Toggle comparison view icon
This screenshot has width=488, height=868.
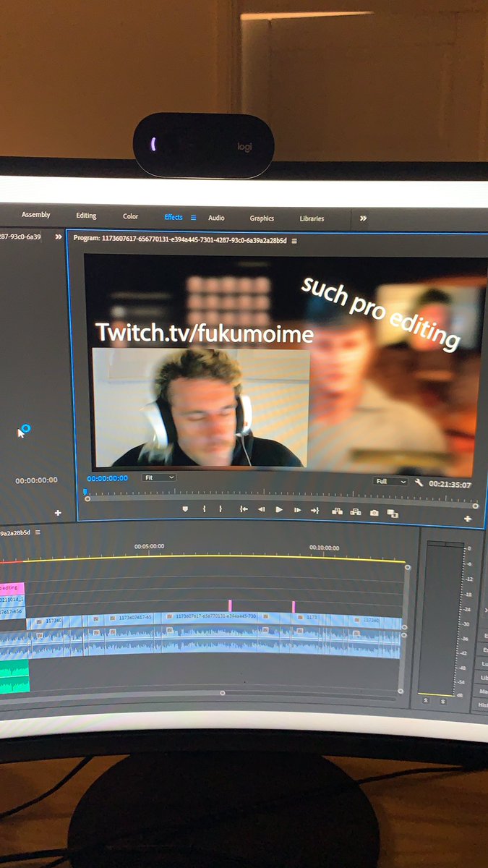pyautogui.click(x=393, y=513)
